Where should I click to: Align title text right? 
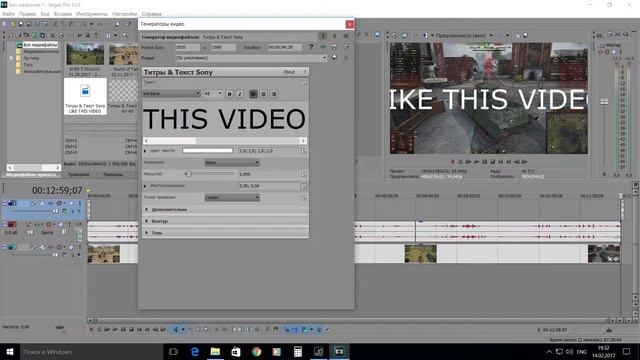274,94
